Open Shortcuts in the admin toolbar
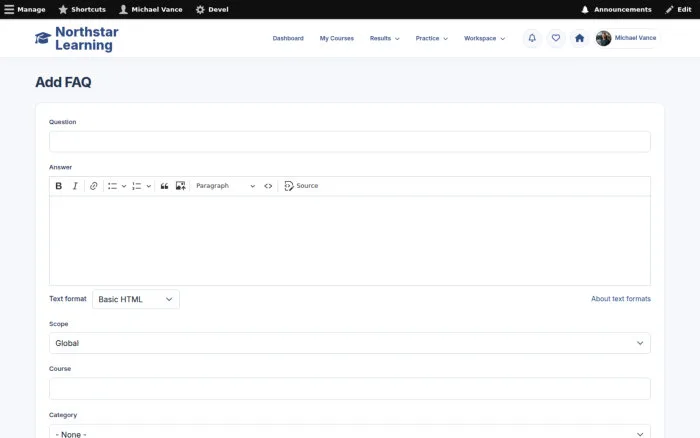The width and height of the screenshot is (700, 438). pos(83,9)
